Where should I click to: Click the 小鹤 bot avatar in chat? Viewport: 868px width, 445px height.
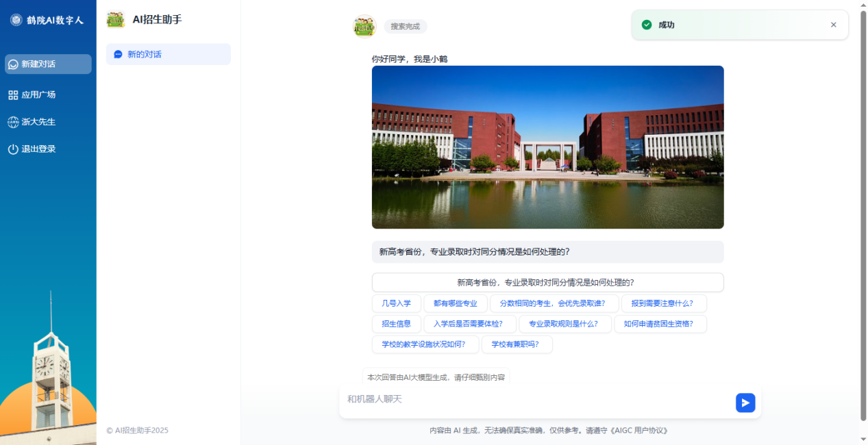click(x=364, y=27)
